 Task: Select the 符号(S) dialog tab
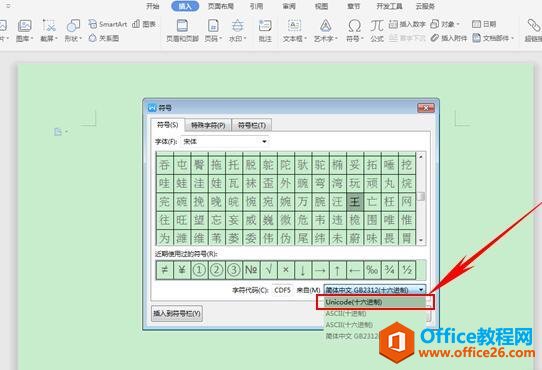coord(168,125)
